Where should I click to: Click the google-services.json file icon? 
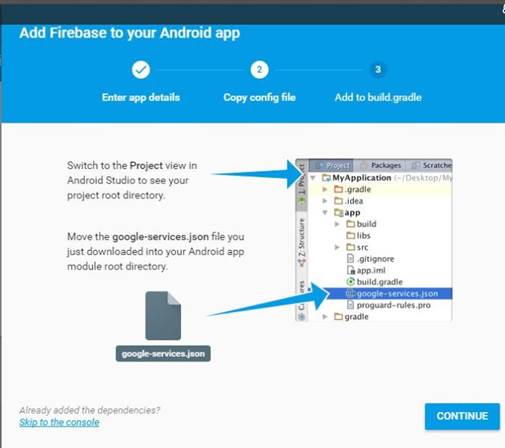pos(163,315)
